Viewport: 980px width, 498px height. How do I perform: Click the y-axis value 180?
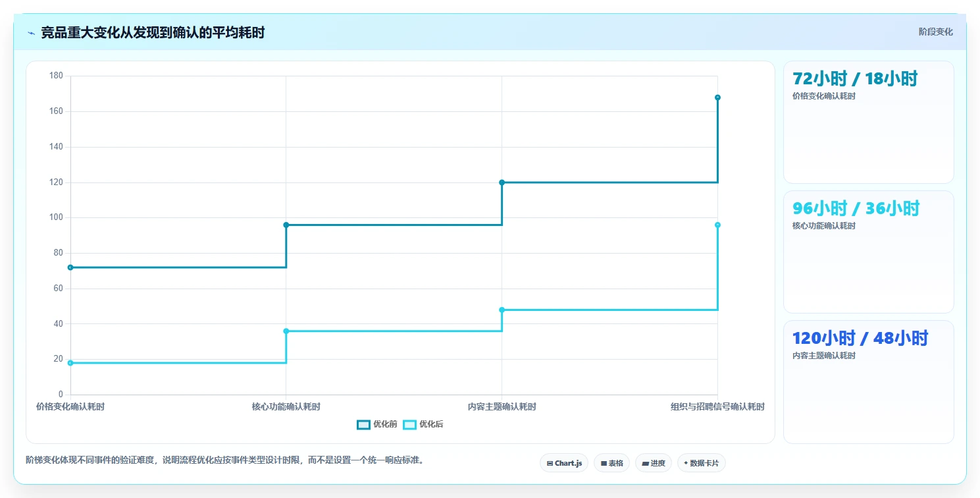56,76
